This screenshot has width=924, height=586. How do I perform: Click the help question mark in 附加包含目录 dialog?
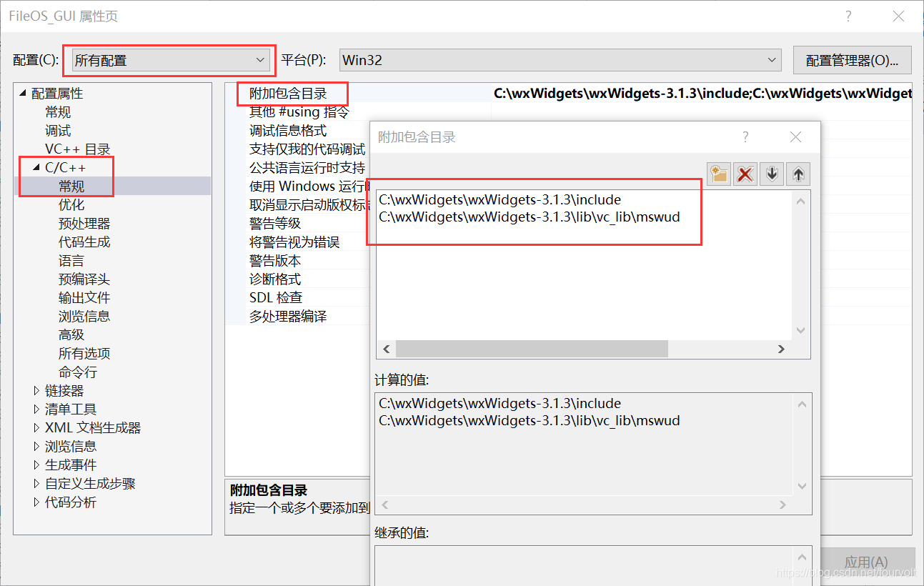[x=745, y=137]
